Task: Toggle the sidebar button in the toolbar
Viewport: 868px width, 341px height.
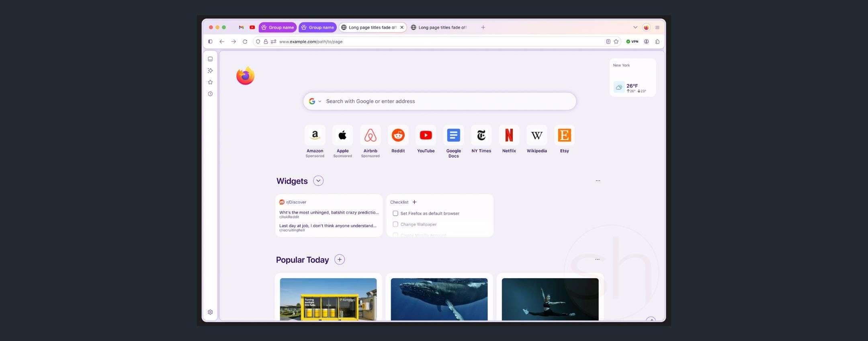Action: pyautogui.click(x=210, y=41)
